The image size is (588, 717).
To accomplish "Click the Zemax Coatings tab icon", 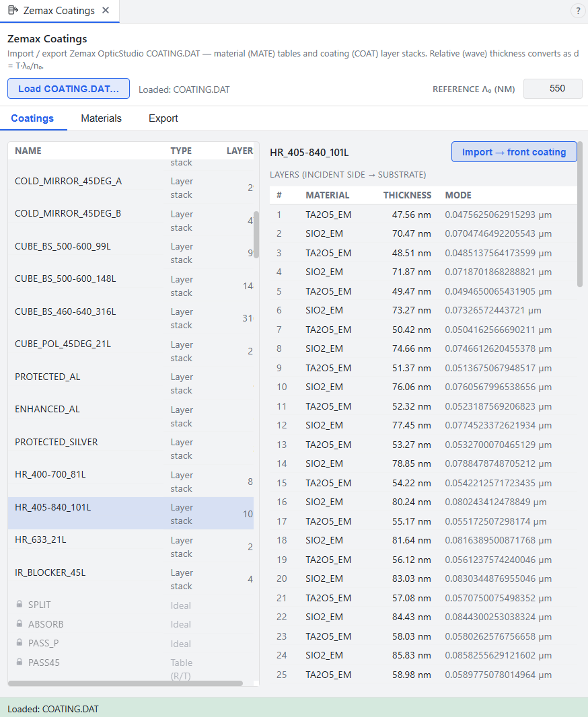I will click(13, 10).
